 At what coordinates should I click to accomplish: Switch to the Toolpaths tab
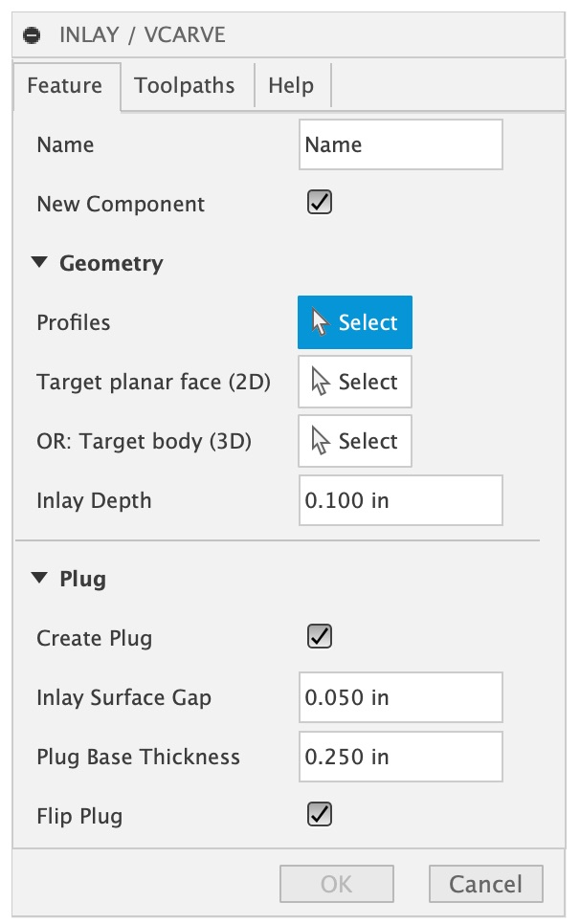(185, 85)
